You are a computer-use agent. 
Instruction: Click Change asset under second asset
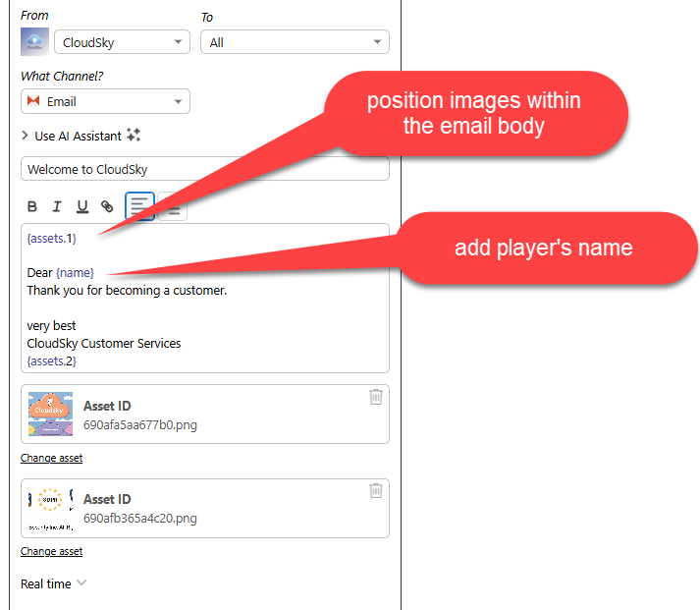coord(51,551)
